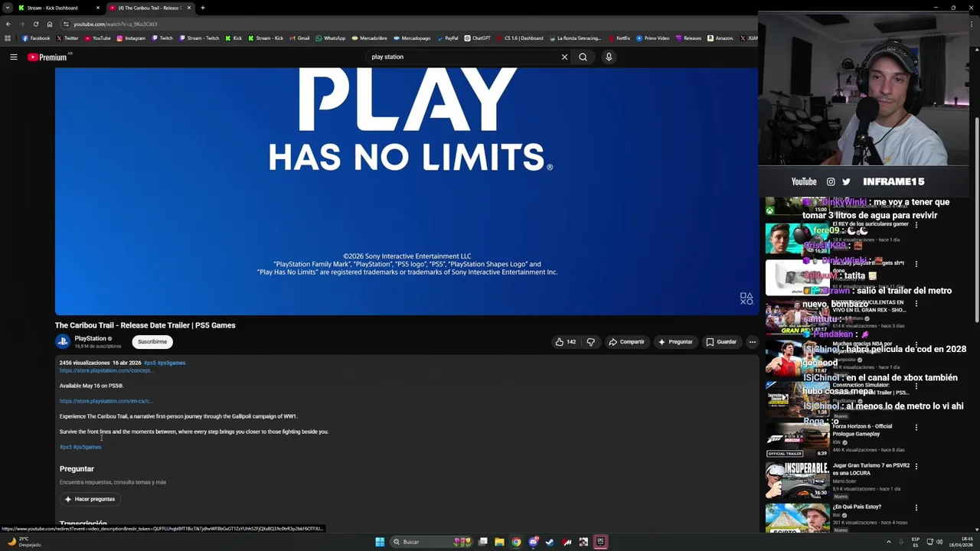The height and width of the screenshot is (551, 980).
Task: Click the YouTube Premium logo
Action: pos(47,57)
